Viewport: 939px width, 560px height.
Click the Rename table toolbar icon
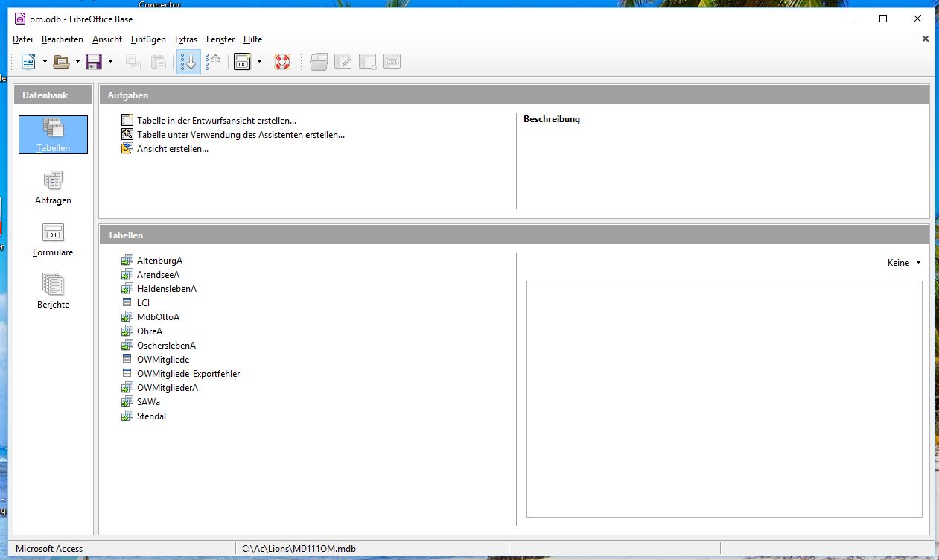(x=392, y=62)
